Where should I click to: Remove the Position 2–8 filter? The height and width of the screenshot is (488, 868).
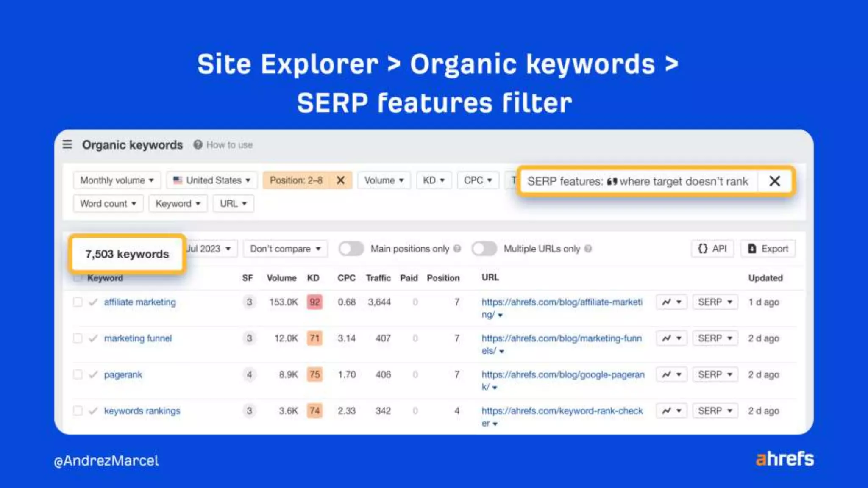click(x=340, y=180)
